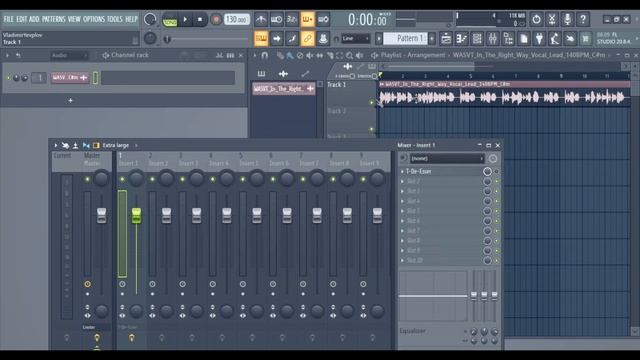Mute Insert 5 green light in mixer

click(x=242, y=179)
